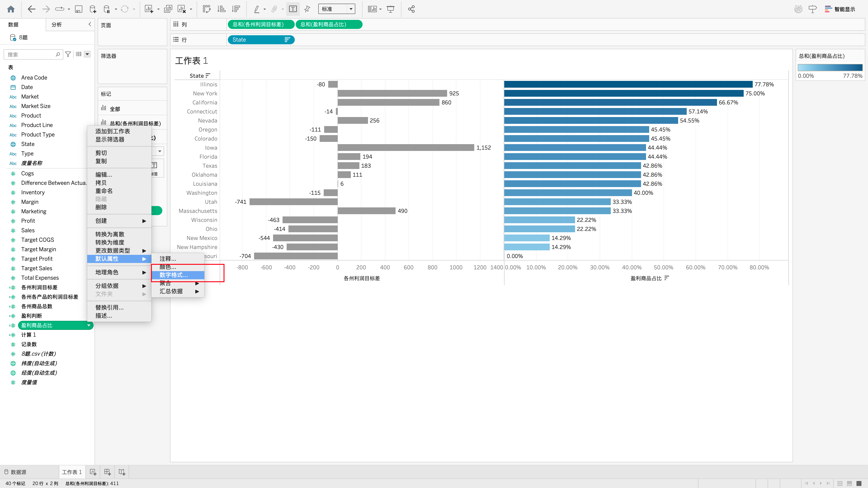Click the share workbook icon
The height and width of the screenshot is (488, 868).
tap(411, 9)
